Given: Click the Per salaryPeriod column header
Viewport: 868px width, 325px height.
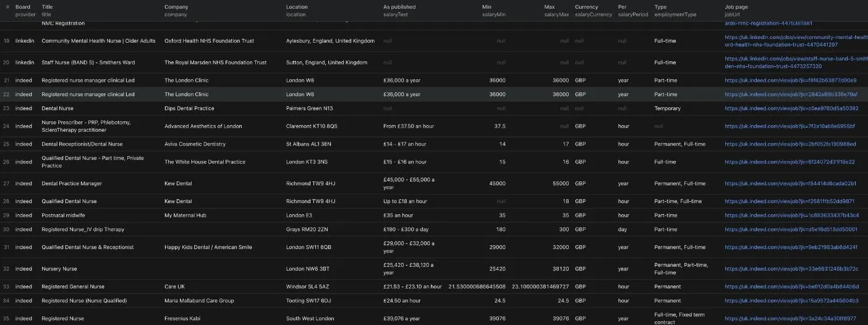Looking at the screenshot, I should click(x=633, y=11).
